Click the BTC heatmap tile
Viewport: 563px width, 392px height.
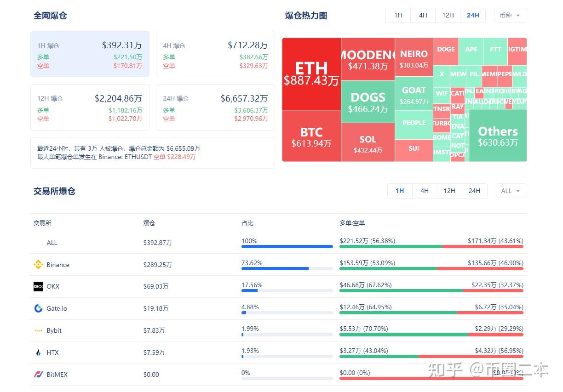pyautogui.click(x=311, y=136)
